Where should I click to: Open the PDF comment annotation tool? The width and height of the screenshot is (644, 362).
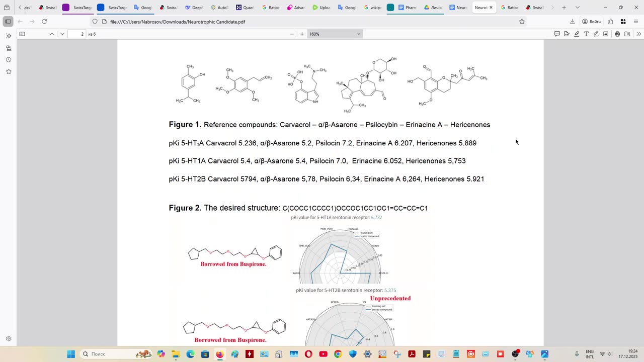tap(557, 34)
